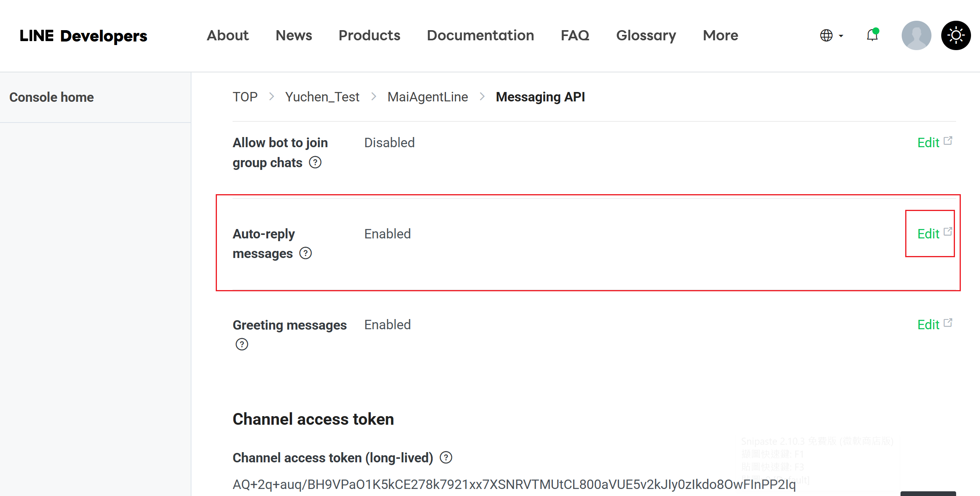Navigate to MaiAgentLine breadcrumb
980x496 pixels.
pos(427,97)
